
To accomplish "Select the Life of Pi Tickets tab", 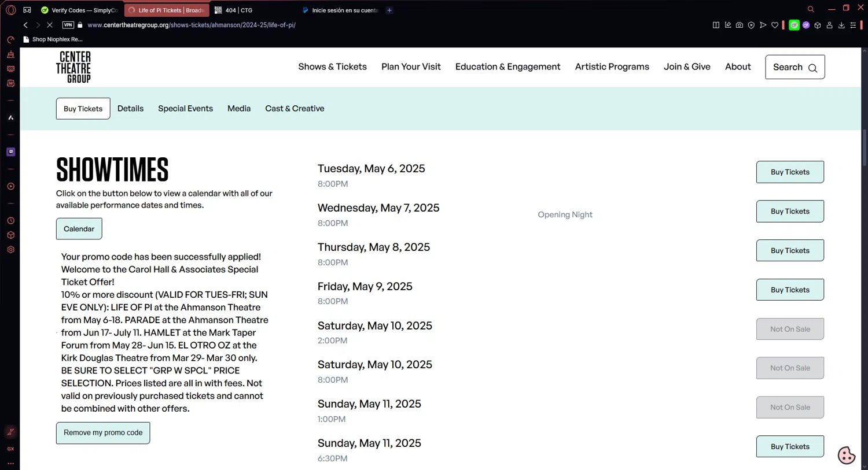I will pyautogui.click(x=167, y=10).
